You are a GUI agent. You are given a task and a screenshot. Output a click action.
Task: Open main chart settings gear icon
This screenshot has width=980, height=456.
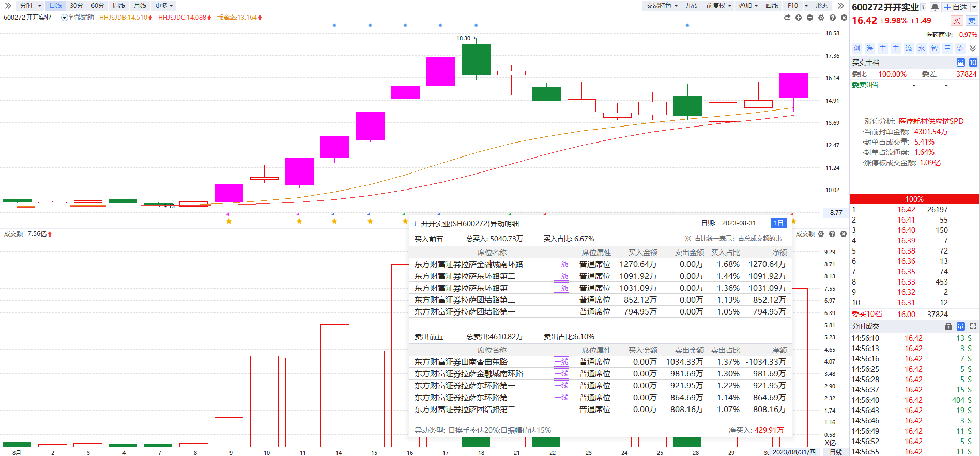point(821,18)
